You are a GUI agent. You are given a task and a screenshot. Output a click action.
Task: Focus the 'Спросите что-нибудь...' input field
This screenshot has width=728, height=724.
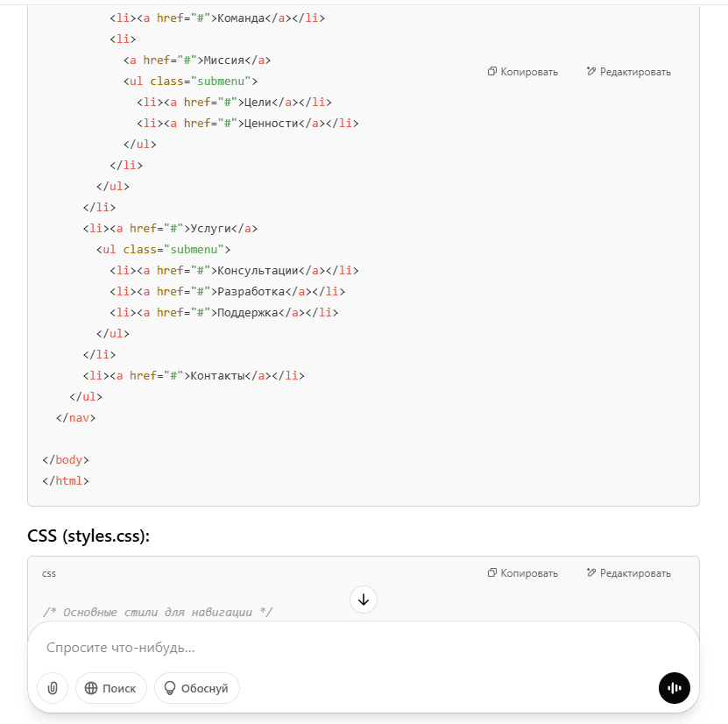click(362, 648)
